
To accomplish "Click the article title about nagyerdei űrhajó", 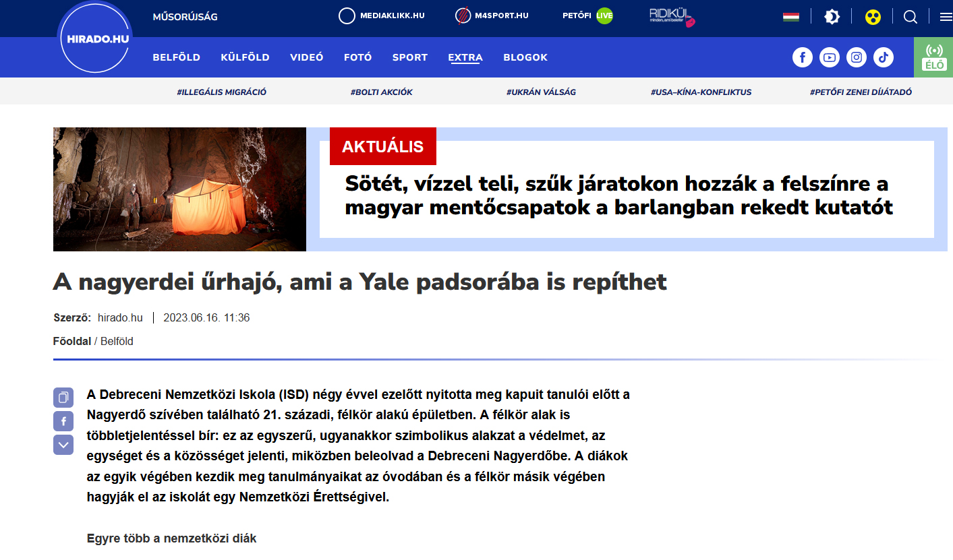I will (x=360, y=282).
